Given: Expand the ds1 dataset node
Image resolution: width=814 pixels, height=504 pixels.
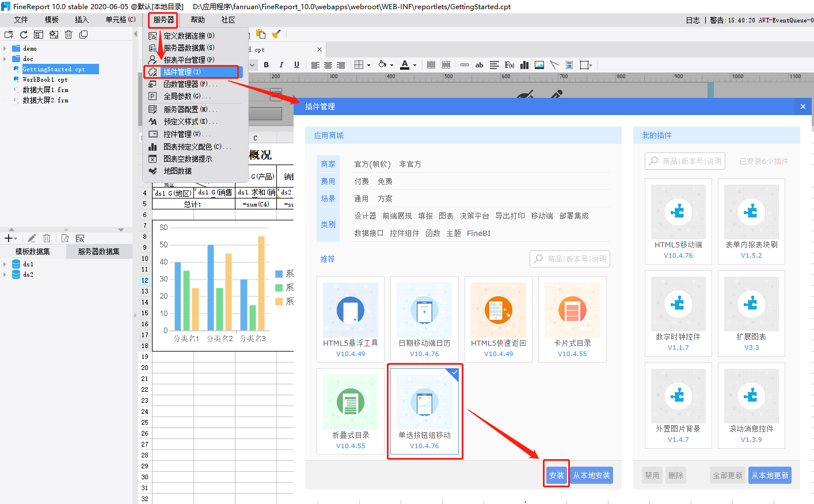Looking at the screenshot, I should point(5,264).
